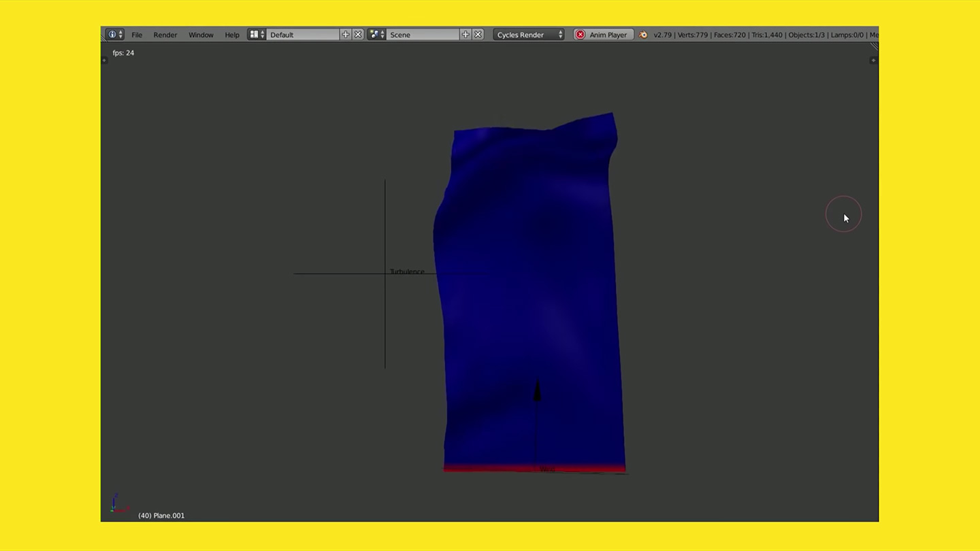
Task: Click the Blender logo icon in the header
Action: 643,34
